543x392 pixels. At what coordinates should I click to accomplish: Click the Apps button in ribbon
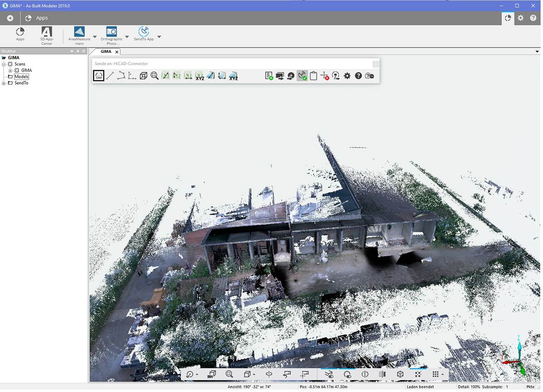[20, 35]
